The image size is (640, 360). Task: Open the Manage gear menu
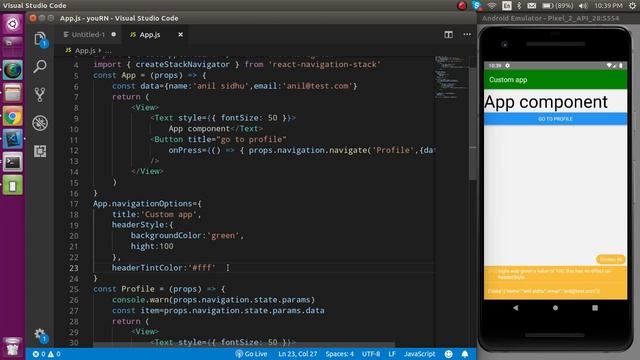click(40, 335)
